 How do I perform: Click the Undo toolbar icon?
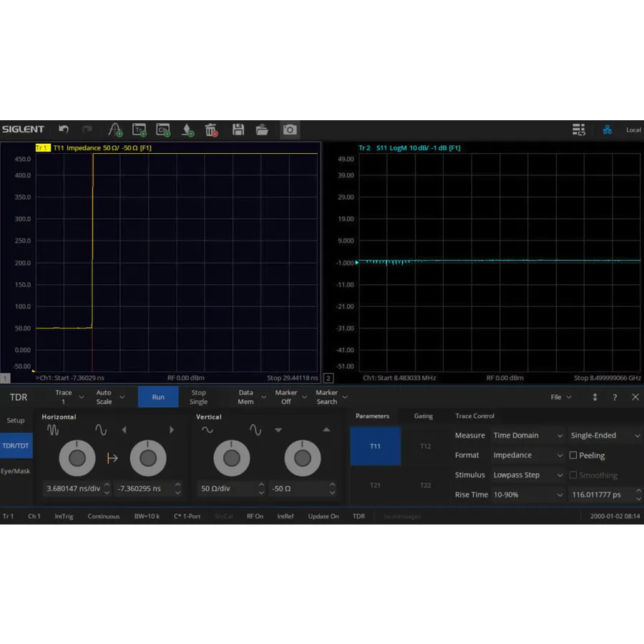(63, 130)
